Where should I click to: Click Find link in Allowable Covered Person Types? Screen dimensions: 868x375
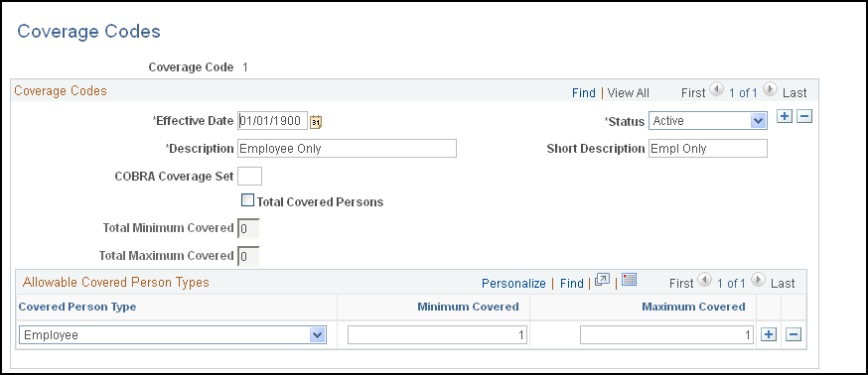pos(572,284)
